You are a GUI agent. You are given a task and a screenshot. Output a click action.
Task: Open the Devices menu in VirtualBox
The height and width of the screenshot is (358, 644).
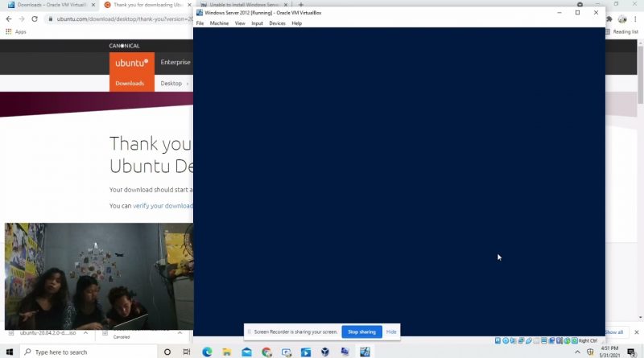[277, 23]
